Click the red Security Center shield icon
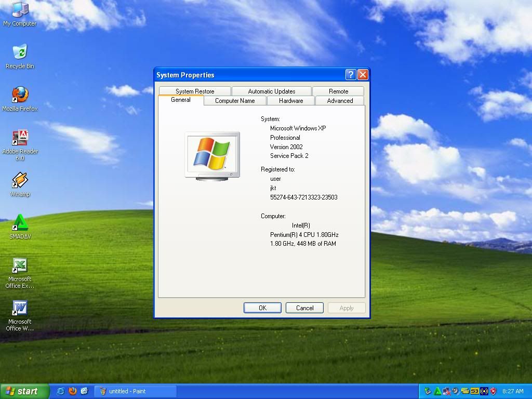This screenshot has height=399, width=532. (494, 391)
